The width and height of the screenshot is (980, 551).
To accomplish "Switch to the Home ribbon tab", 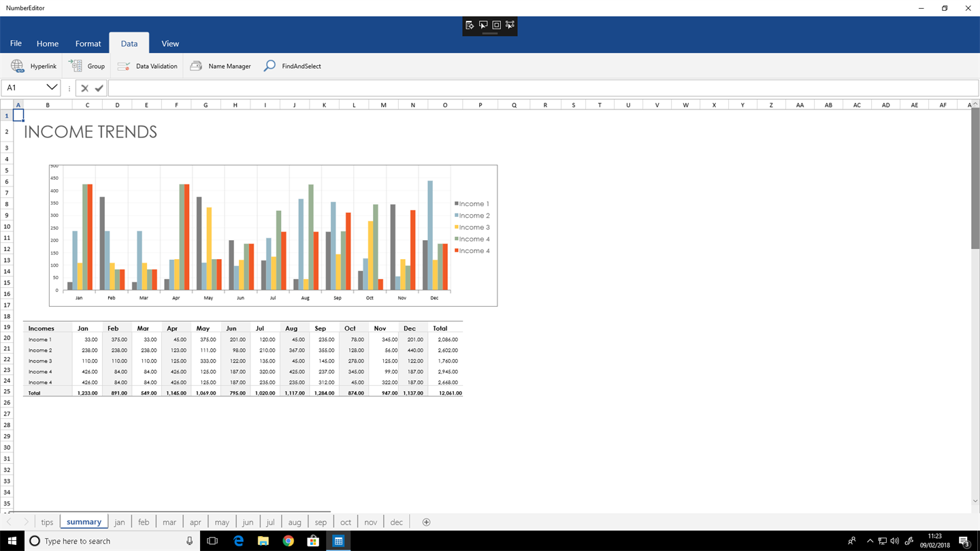I will coord(48,44).
